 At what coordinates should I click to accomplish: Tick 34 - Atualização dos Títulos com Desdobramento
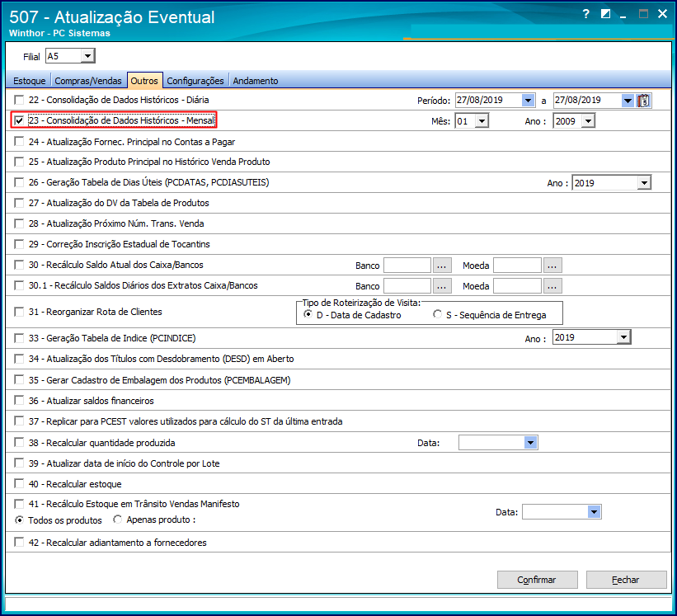pos(19,360)
